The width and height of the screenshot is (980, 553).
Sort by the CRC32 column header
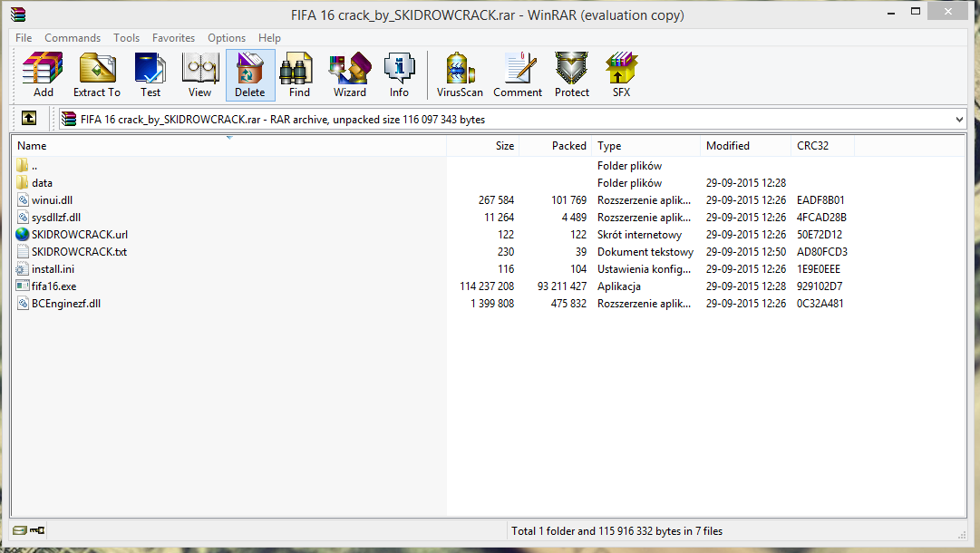822,146
